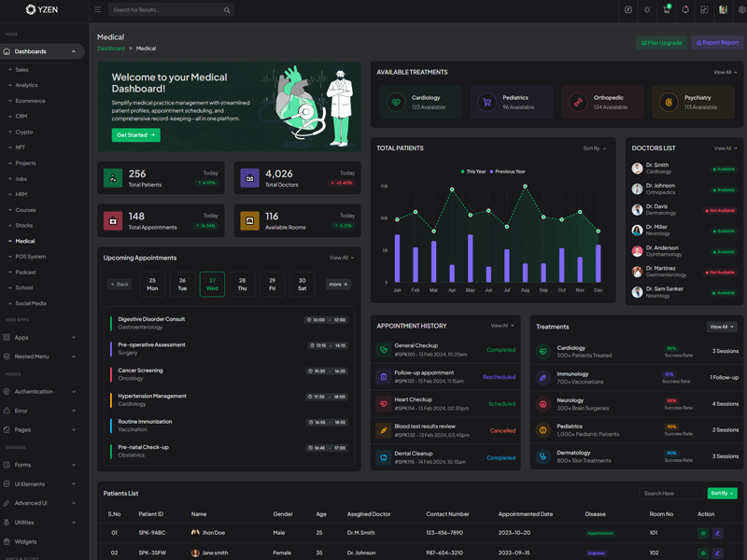747x560 pixels.
Task: Expand the Authentication sidebar menu
Action: point(41,392)
